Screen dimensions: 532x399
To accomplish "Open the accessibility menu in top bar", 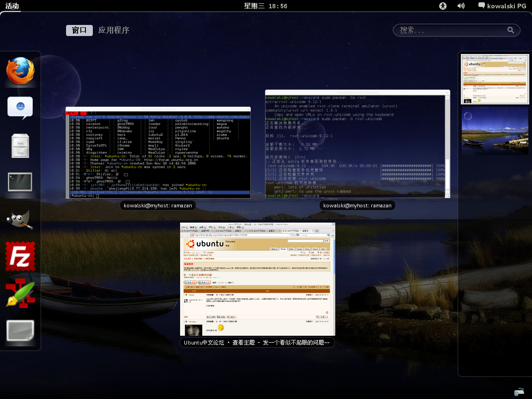I will [443, 6].
